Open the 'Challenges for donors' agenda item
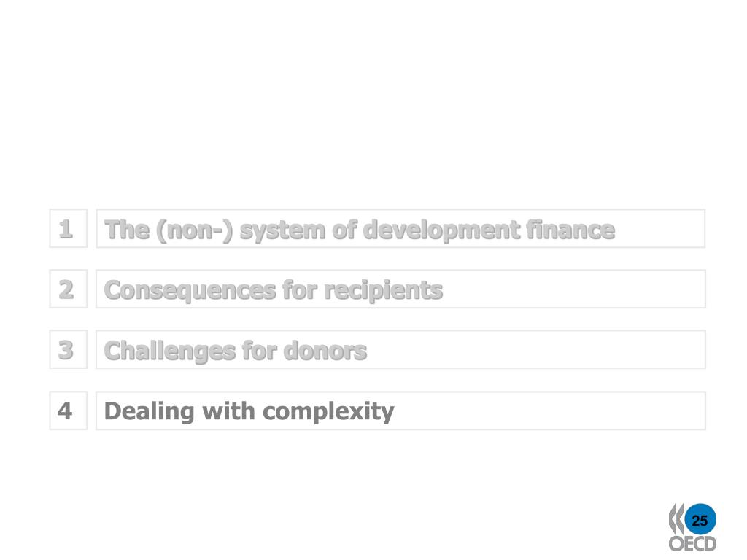 coord(400,349)
